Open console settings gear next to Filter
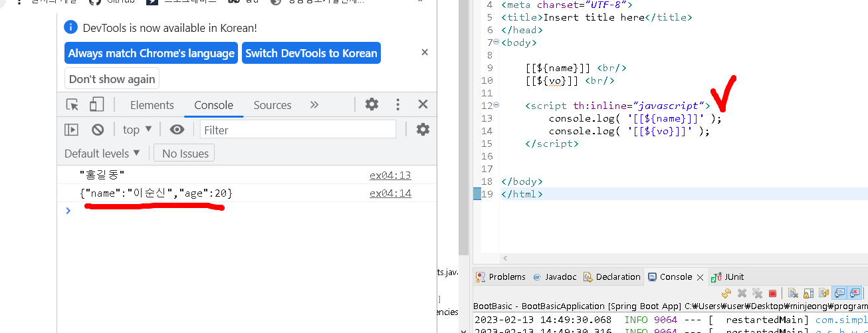868x333 pixels. (423, 130)
